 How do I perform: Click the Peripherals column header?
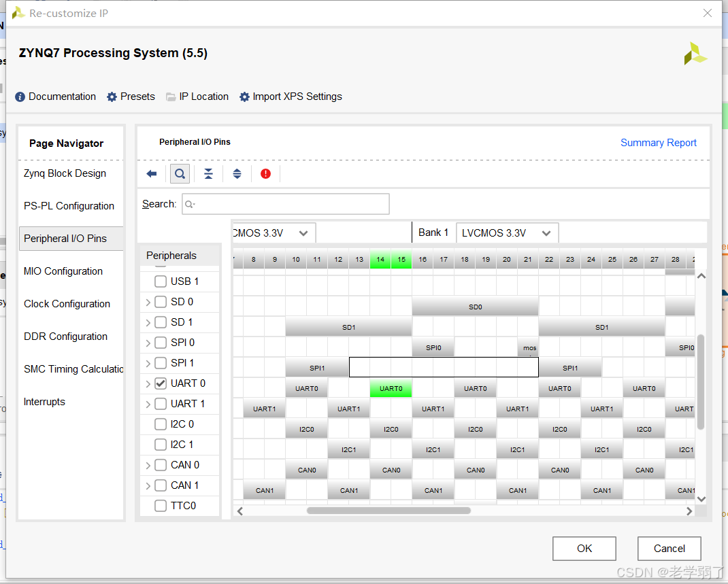click(x=180, y=256)
